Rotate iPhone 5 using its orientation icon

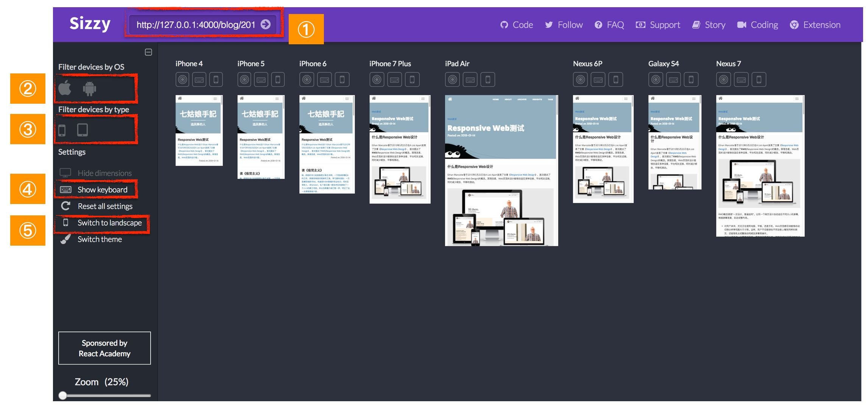[x=278, y=79]
